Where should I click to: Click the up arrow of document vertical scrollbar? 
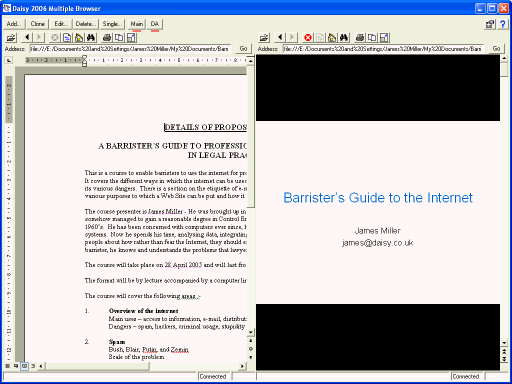[251, 61]
